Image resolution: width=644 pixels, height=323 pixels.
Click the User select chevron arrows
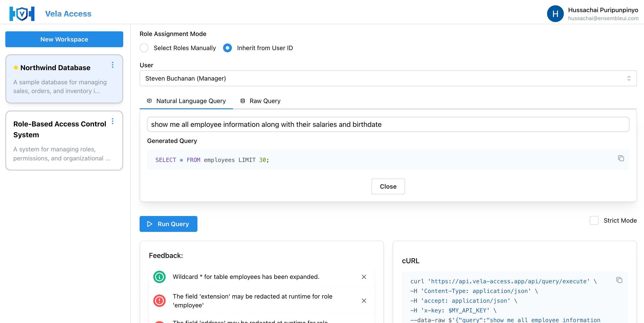(629, 79)
